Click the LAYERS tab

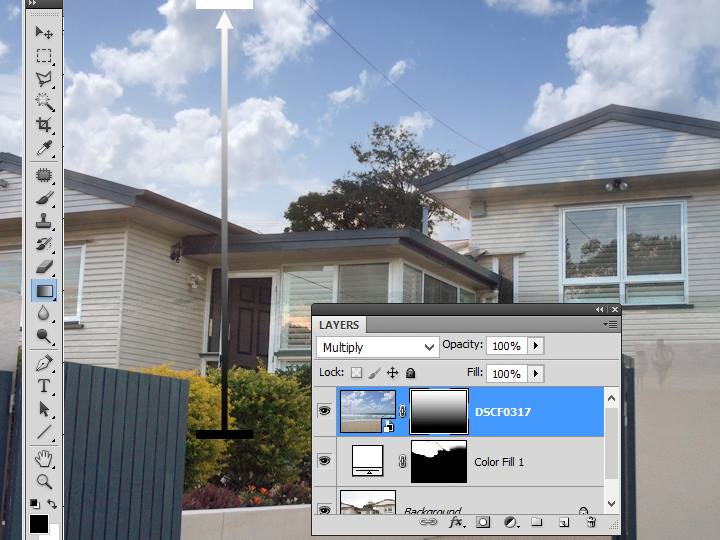[339, 325]
